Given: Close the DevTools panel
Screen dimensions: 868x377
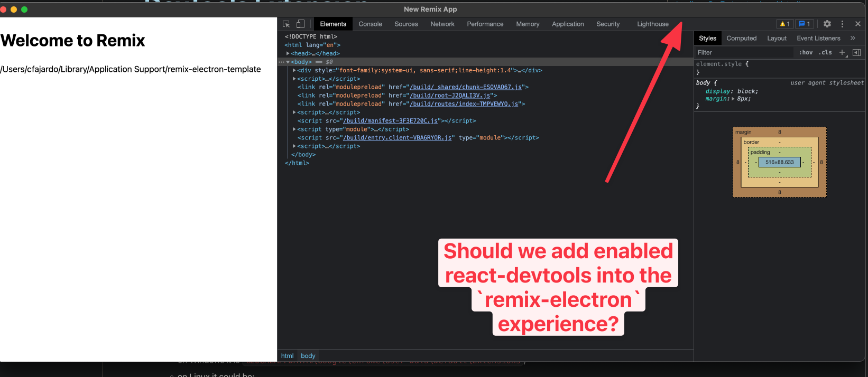Looking at the screenshot, I should (x=858, y=24).
